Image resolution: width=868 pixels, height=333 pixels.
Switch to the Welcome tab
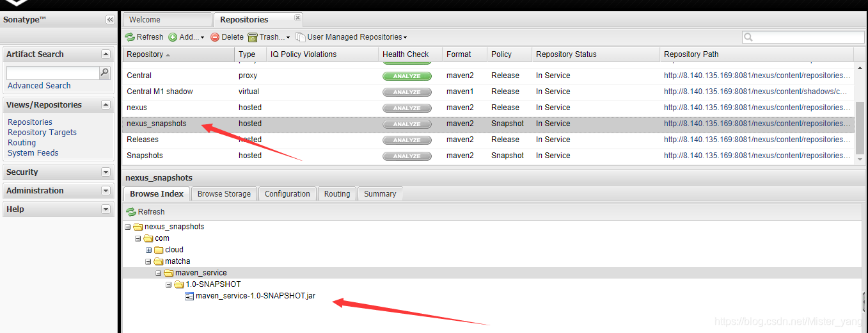point(167,20)
